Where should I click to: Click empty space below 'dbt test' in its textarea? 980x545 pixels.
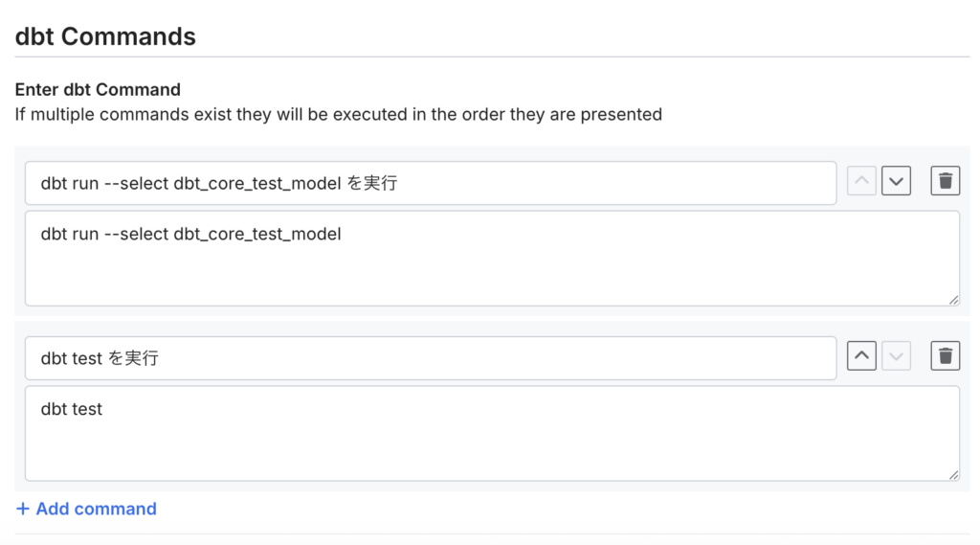pos(383,450)
